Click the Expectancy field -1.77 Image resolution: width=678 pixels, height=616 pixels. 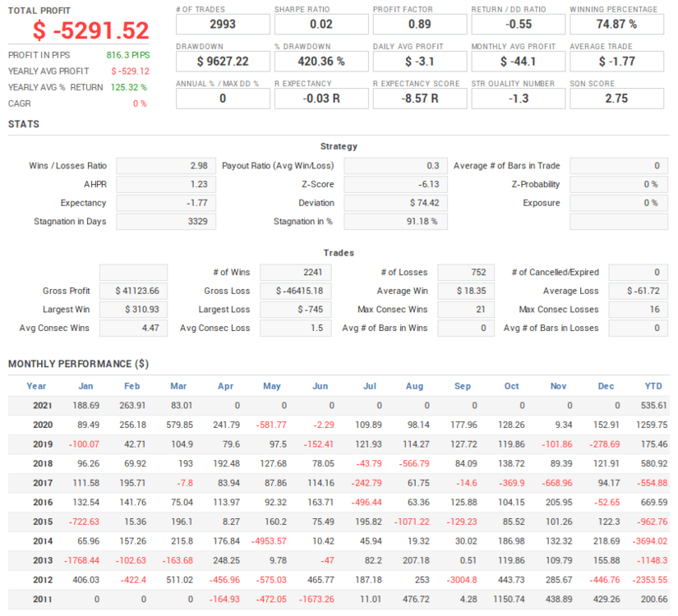166,203
